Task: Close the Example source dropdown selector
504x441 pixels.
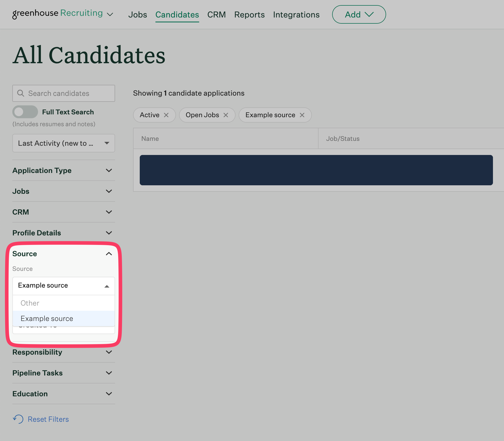Action: 107,286
